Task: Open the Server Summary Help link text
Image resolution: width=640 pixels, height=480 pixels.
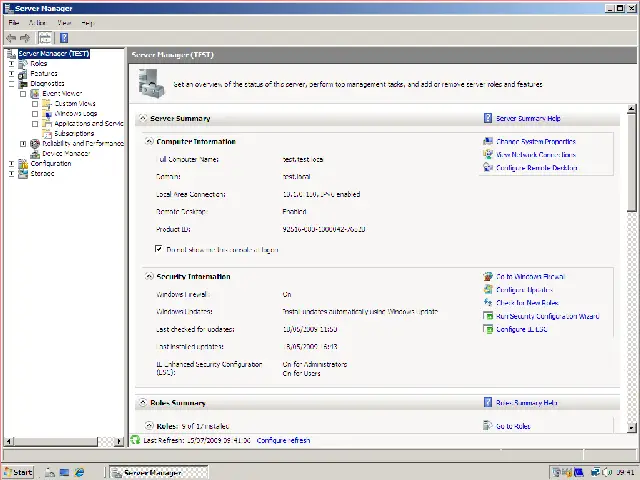Action: (x=528, y=118)
